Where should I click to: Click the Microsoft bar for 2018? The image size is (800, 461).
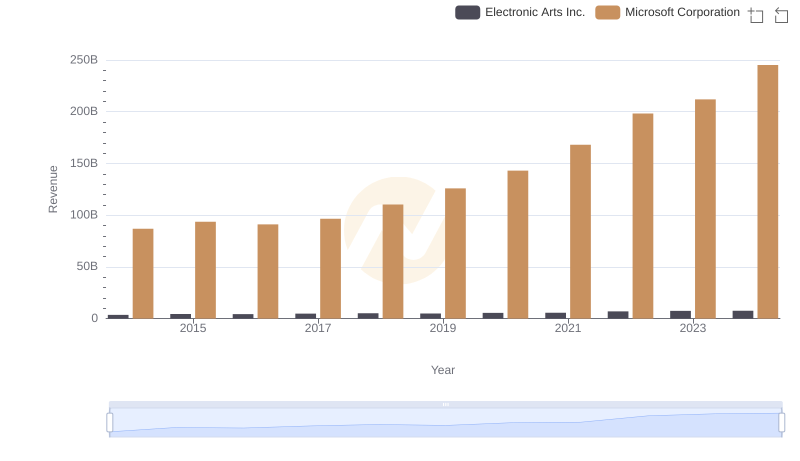coord(393,261)
